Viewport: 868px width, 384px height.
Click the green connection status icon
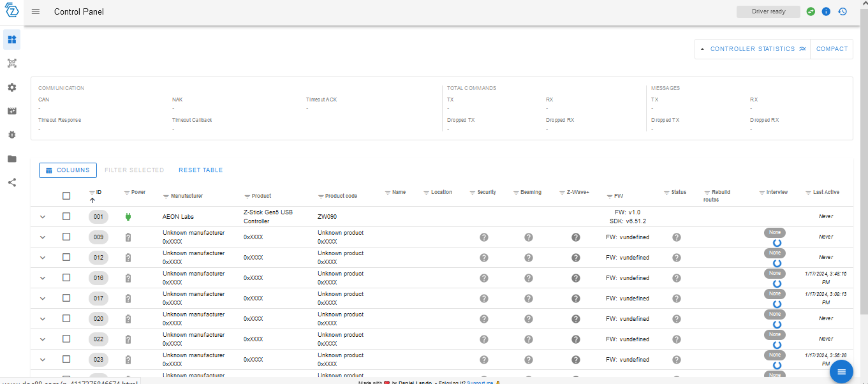[x=811, y=11]
